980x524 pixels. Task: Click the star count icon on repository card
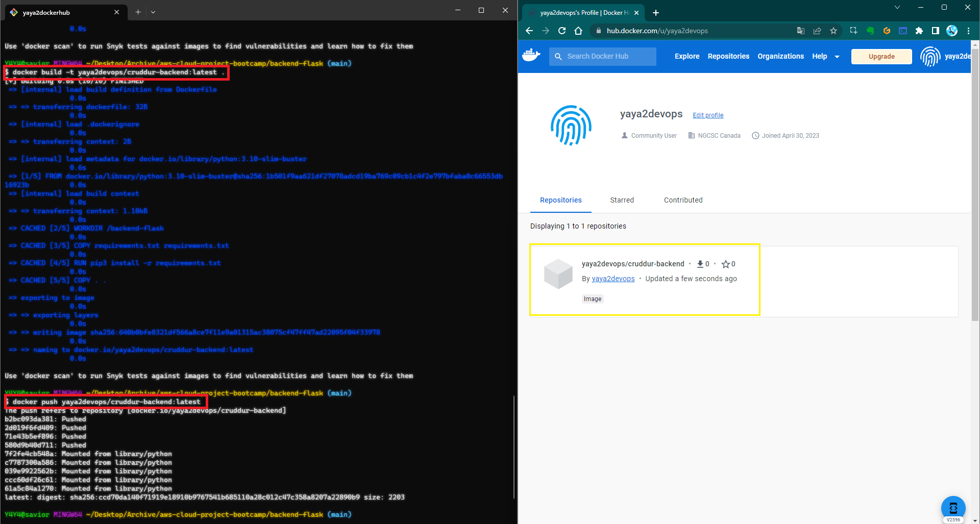click(x=725, y=264)
